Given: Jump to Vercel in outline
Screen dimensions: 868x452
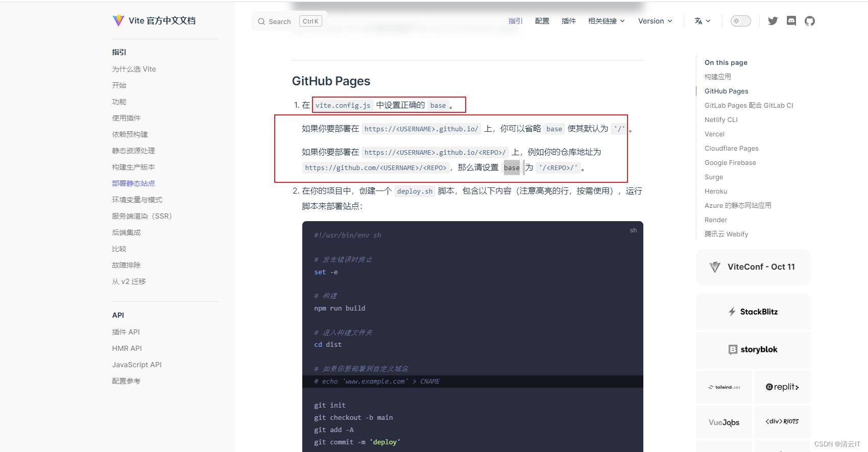Looking at the screenshot, I should click(715, 134).
